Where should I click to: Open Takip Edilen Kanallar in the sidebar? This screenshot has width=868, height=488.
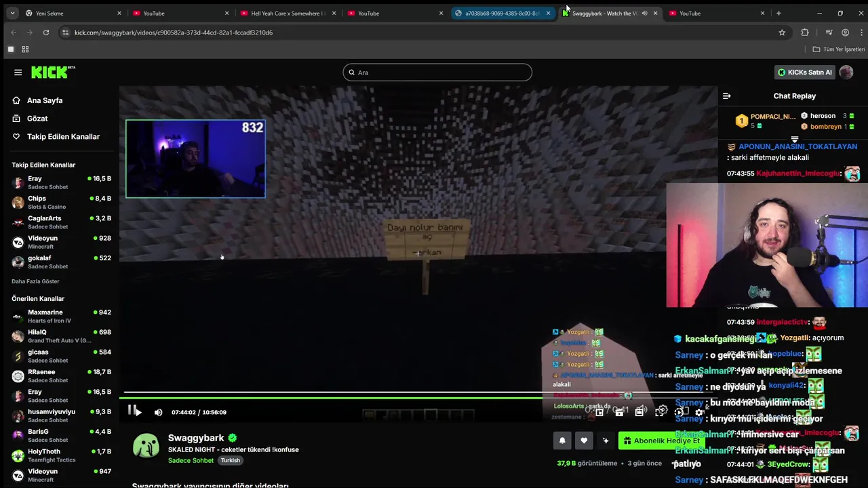click(x=63, y=137)
